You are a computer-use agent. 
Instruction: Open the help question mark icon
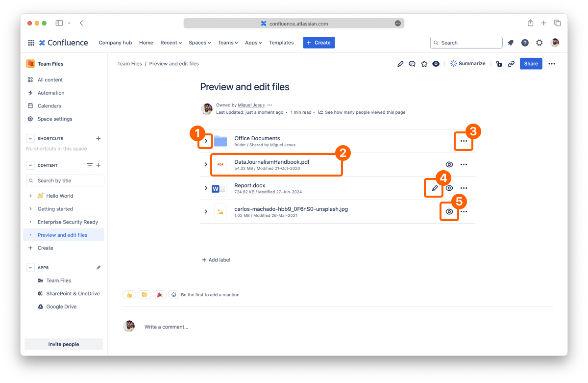pyautogui.click(x=525, y=43)
